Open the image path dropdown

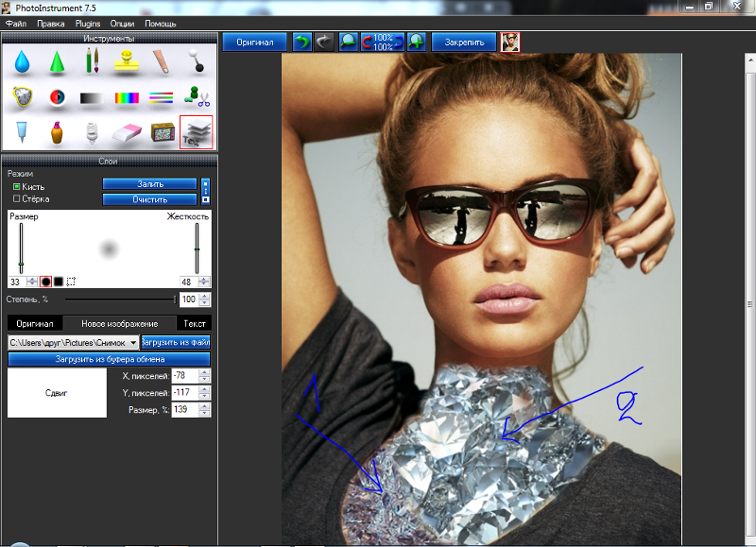(x=133, y=343)
